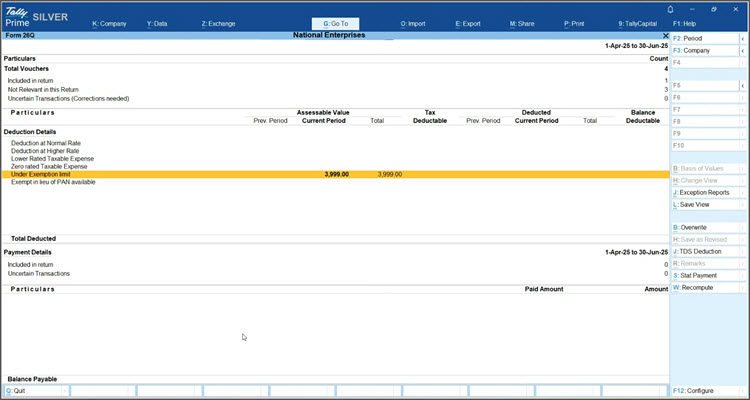Click the Tax Deductable column header
The width and height of the screenshot is (750, 400).
click(430, 117)
